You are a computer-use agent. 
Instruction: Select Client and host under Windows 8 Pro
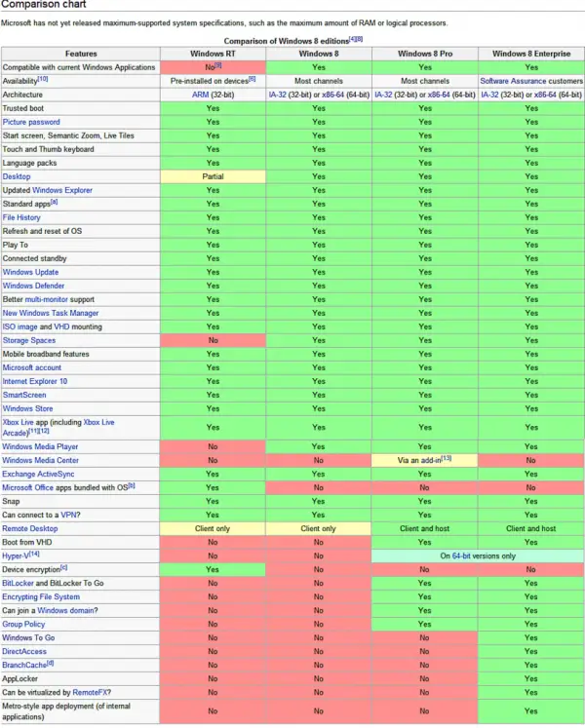pyautogui.click(x=425, y=529)
